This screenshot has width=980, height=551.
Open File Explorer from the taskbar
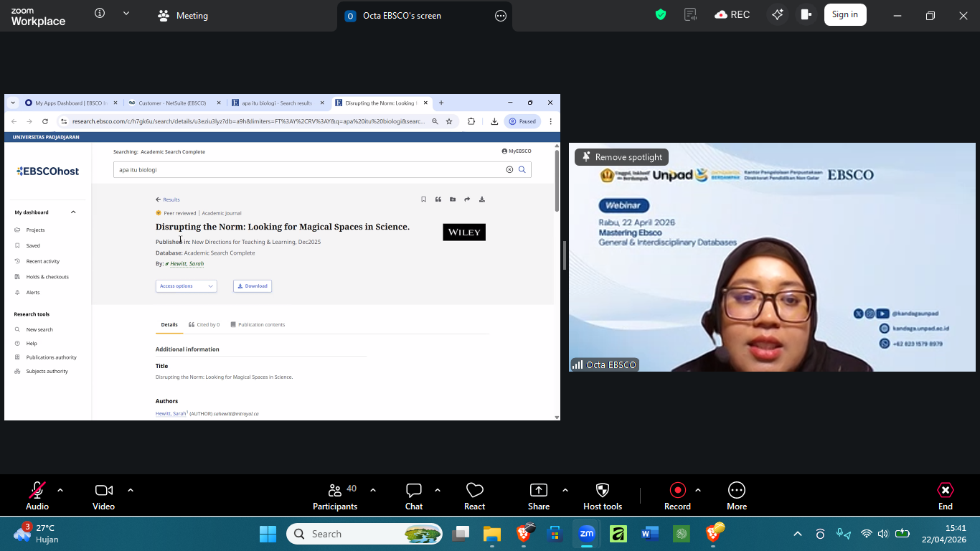491,534
